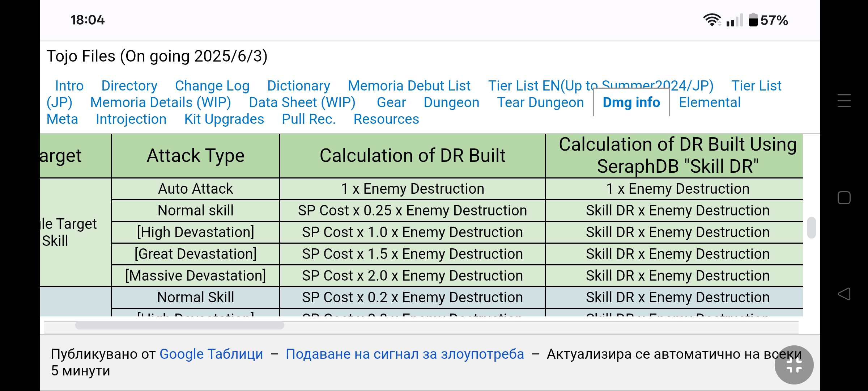Open the Resources tab
Viewport: 868px width, 391px height.
tap(386, 119)
